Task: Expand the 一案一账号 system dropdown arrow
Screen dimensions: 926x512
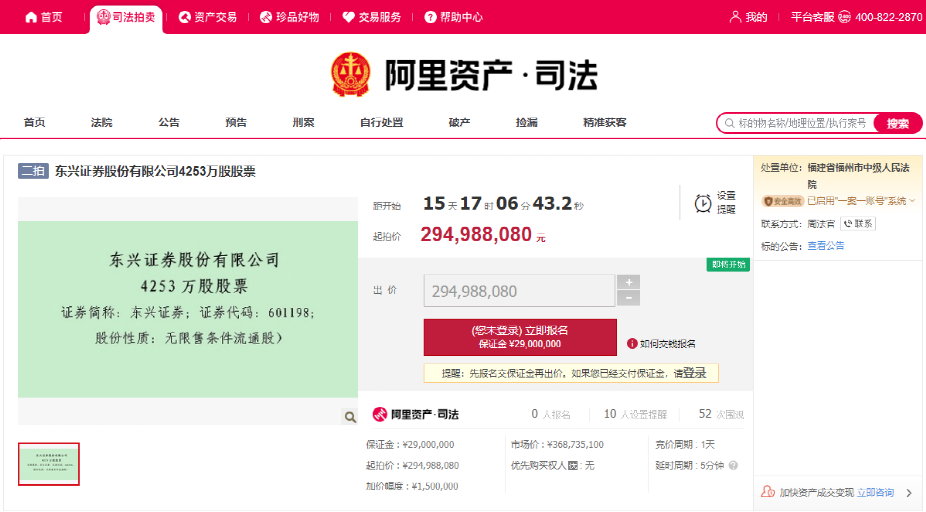Action: [x=912, y=201]
